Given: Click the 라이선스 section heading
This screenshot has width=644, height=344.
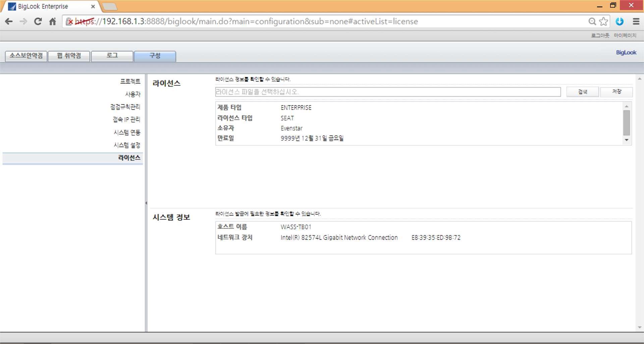Looking at the screenshot, I should [x=166, y=83].
